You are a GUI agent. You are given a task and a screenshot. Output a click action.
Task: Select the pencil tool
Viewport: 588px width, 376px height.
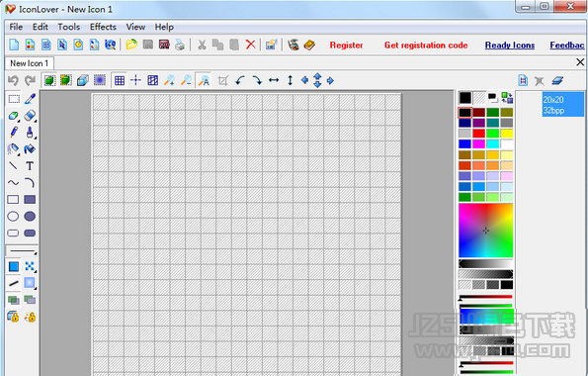[14, 133]
